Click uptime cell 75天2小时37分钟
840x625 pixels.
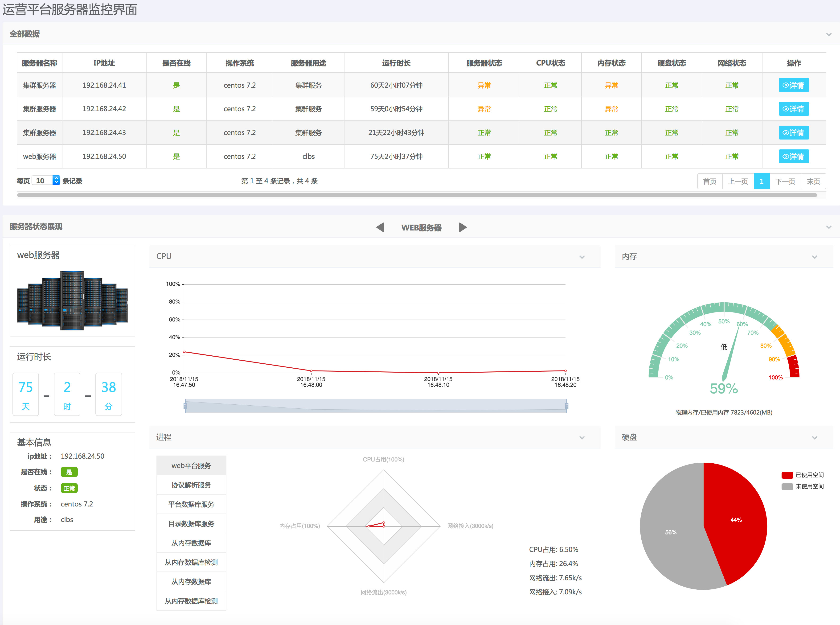coord(396,156)
